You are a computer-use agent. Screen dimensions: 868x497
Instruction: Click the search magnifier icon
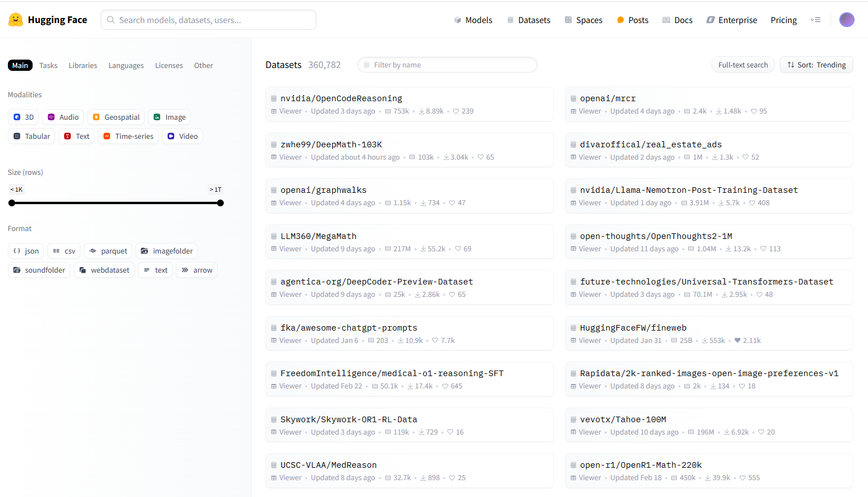(x=111, y=20)
